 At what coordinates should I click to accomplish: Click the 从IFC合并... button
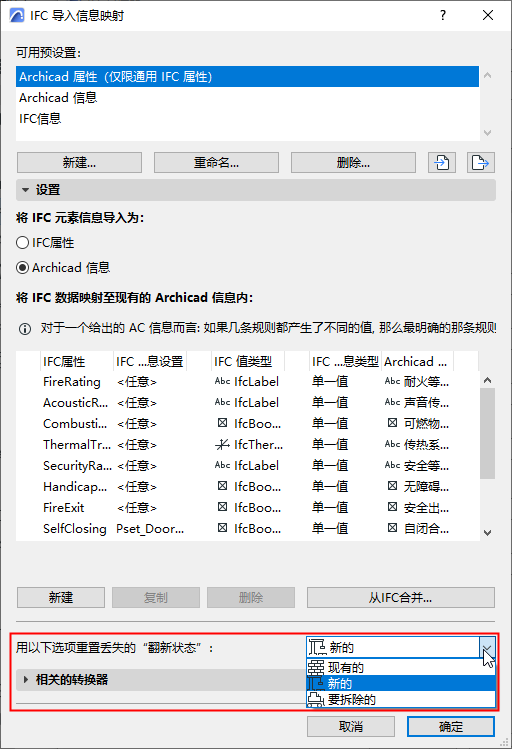401,598
